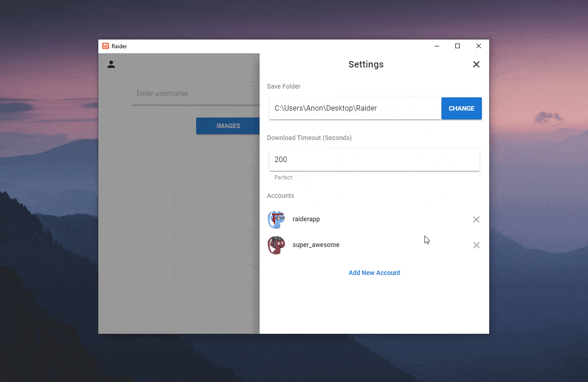The height and width of the screenshot is (382, 588).
Task: Close the Settings panel with the X
Action: point(476,64)
